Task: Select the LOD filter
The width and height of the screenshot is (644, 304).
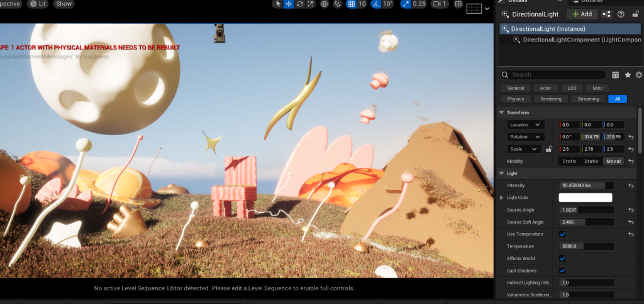Action: [572, 88]
